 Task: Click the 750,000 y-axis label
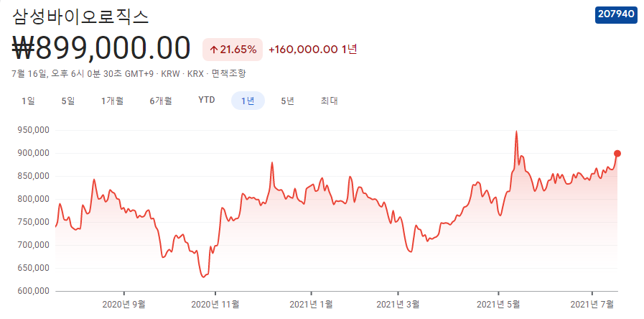[34, 222]
